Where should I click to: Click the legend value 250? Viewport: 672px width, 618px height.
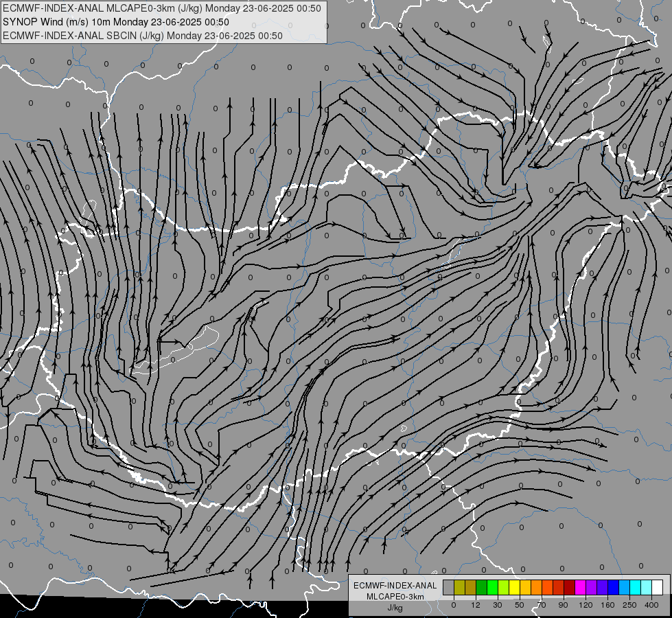629,605
